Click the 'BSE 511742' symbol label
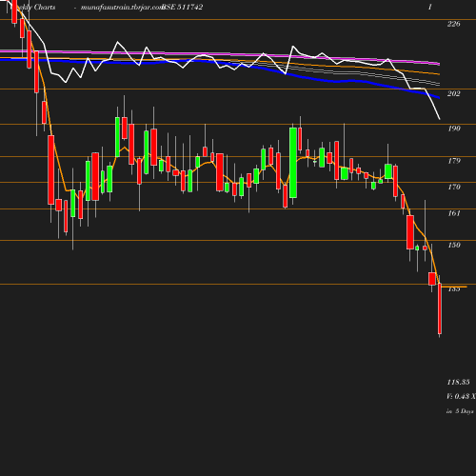This screenshot has width=476, height=476. coord(182,7)
